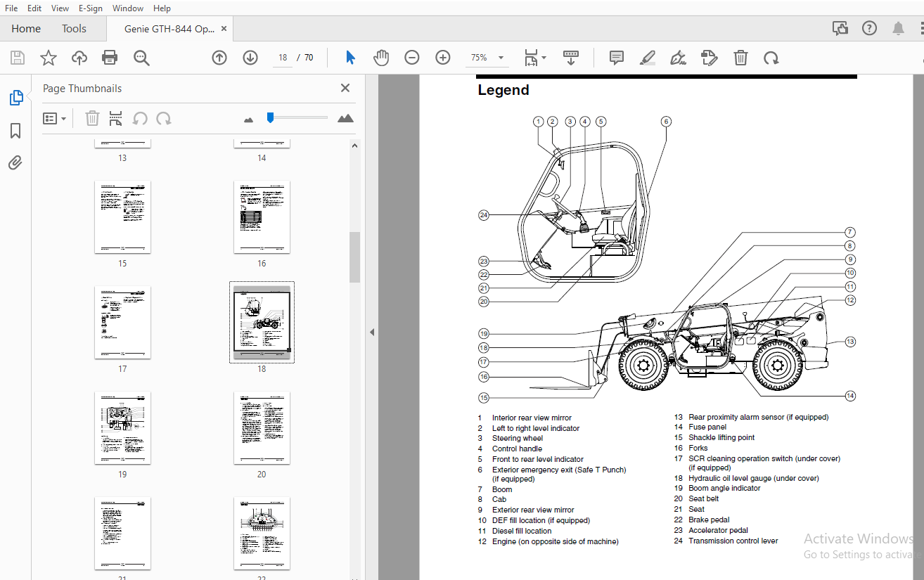Select the page 19 thumbnail
Viewport: 924px width, 580px height.
point(122,427)
